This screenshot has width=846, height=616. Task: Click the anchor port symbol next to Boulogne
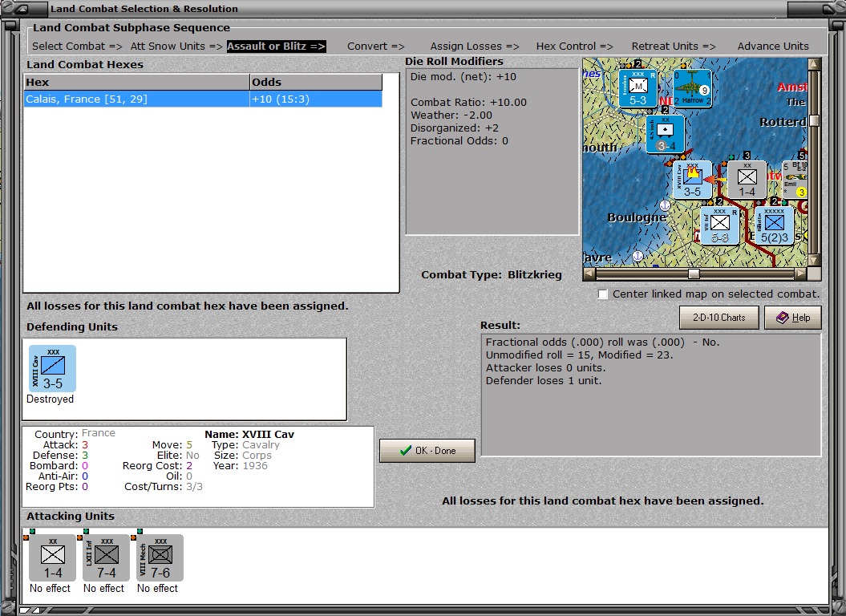click(666, 205)
